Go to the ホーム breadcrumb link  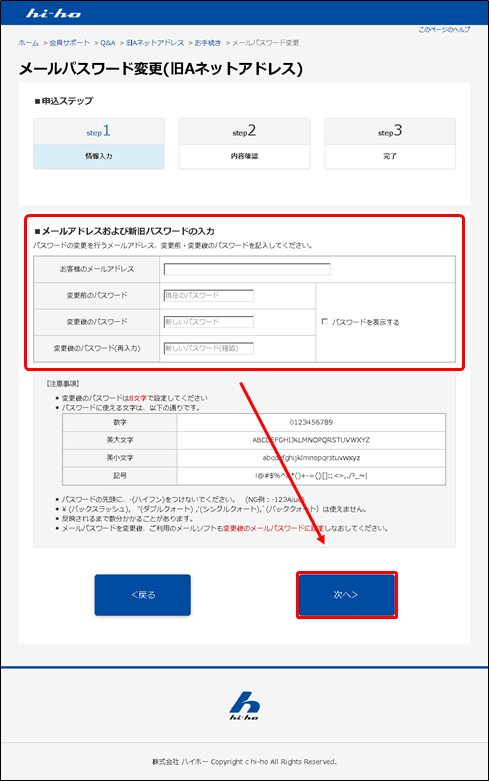(28, 43)
